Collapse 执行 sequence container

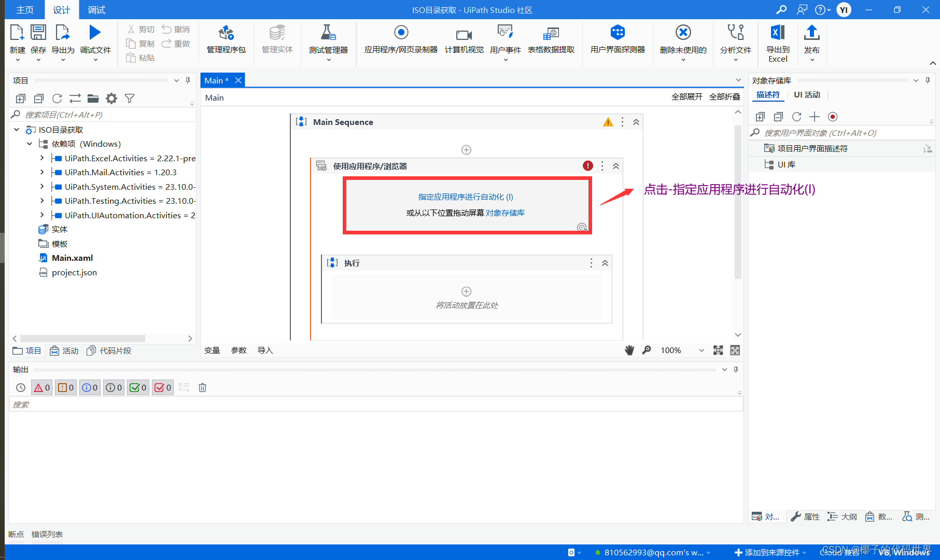point(605,263)
